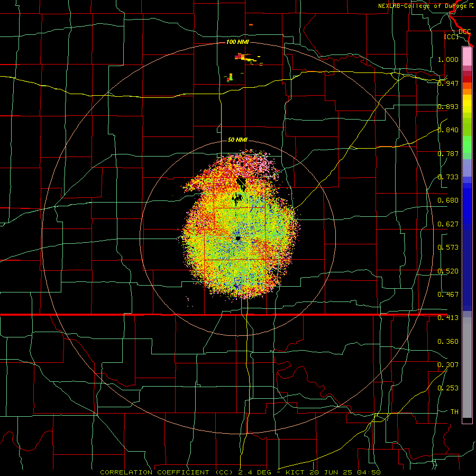Click the 0.360 color scale value
The height and width of the screenshot is (476, 476).
coord(448,342)
